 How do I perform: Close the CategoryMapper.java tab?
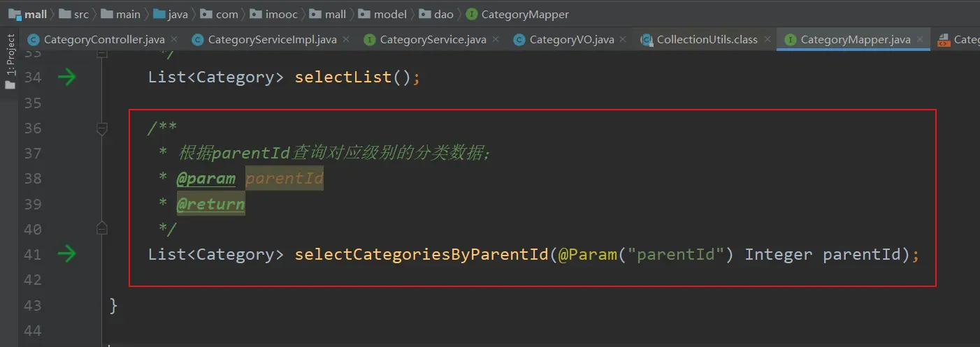pos(920,40)
